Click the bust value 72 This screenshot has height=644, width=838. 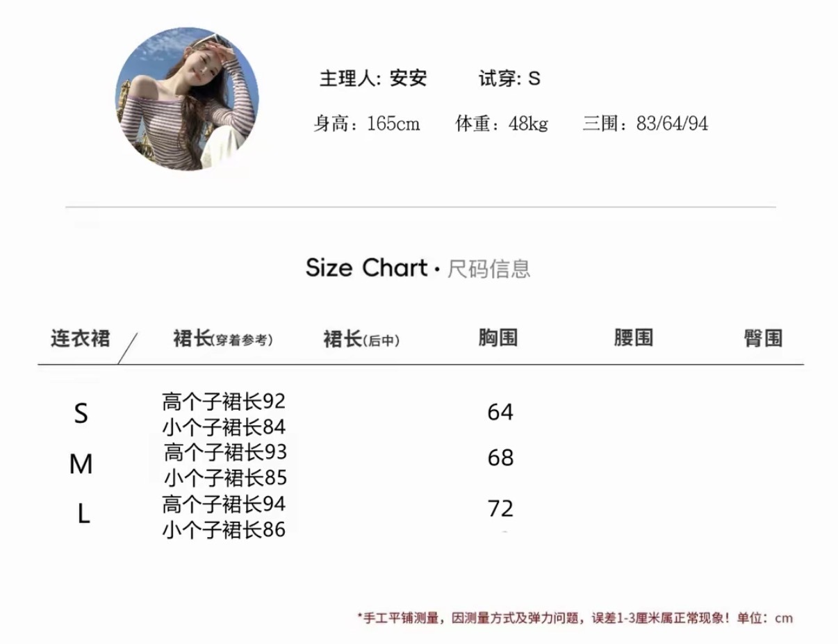(x=500, y=509)
